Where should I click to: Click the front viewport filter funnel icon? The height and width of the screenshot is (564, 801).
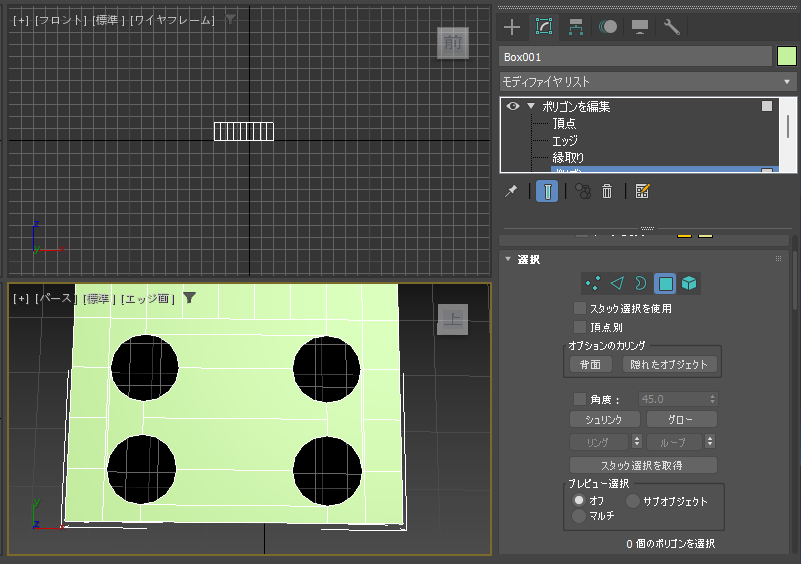click(230, 19)
